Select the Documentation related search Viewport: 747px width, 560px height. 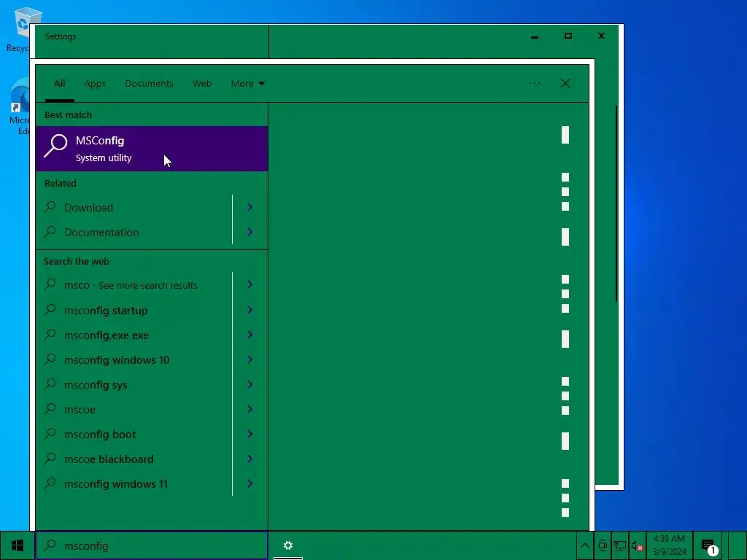coord(134,233)
